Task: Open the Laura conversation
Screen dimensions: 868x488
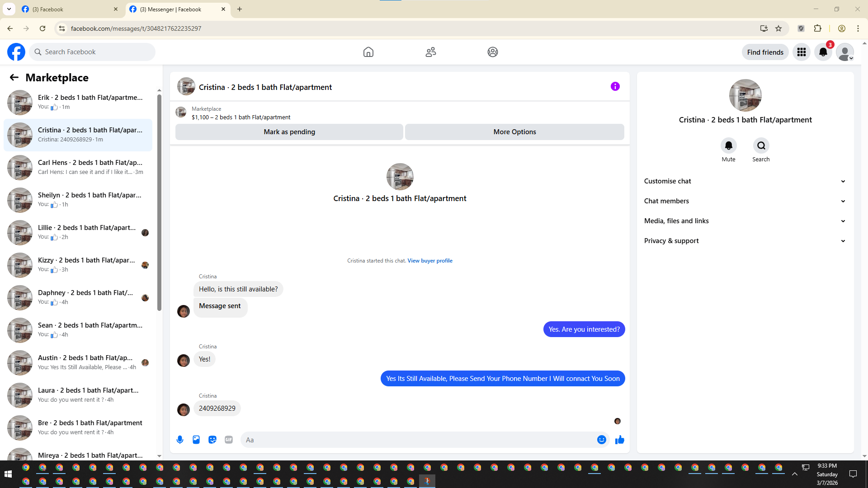Action: [78, 395]
